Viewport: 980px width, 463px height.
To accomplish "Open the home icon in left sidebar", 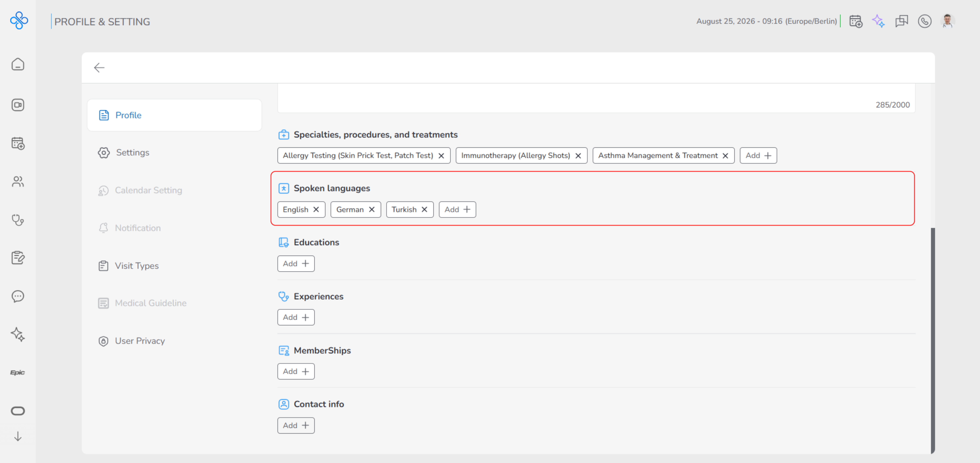I will (x=18, y=64).
